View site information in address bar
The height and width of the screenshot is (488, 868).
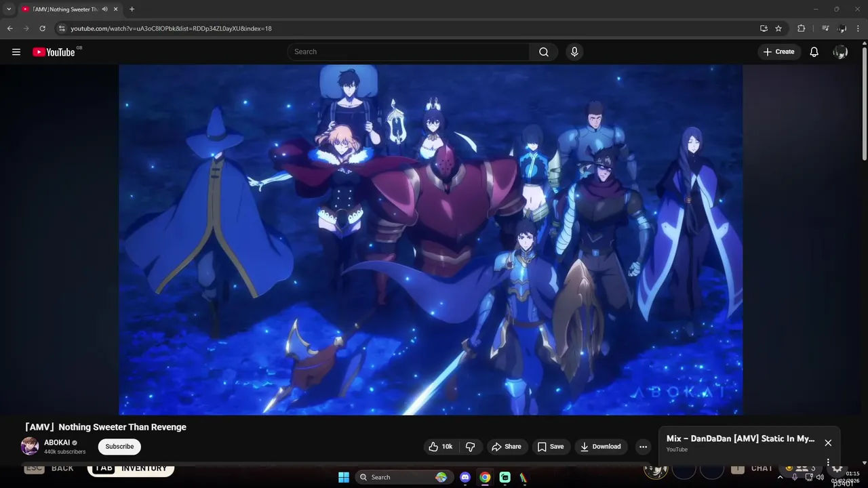click(x=61, y=28)
